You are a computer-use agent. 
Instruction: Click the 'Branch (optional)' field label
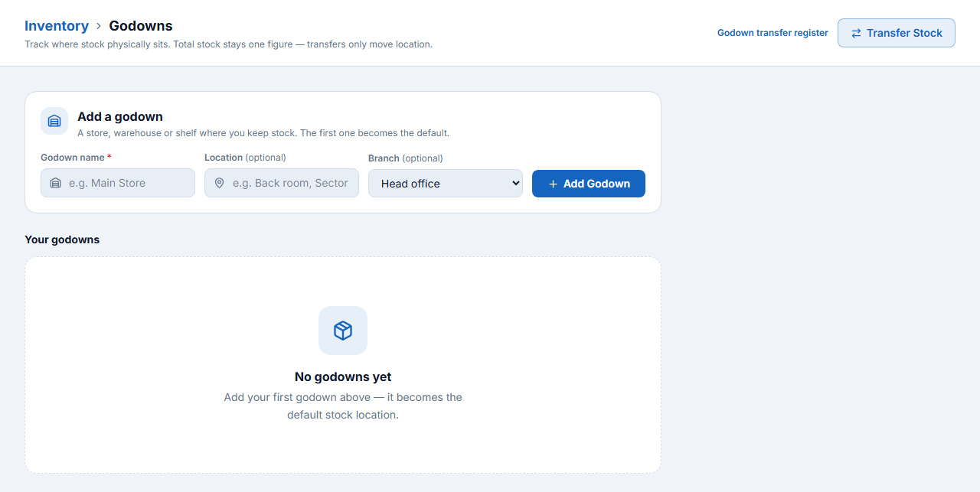[x=406, y=158]
